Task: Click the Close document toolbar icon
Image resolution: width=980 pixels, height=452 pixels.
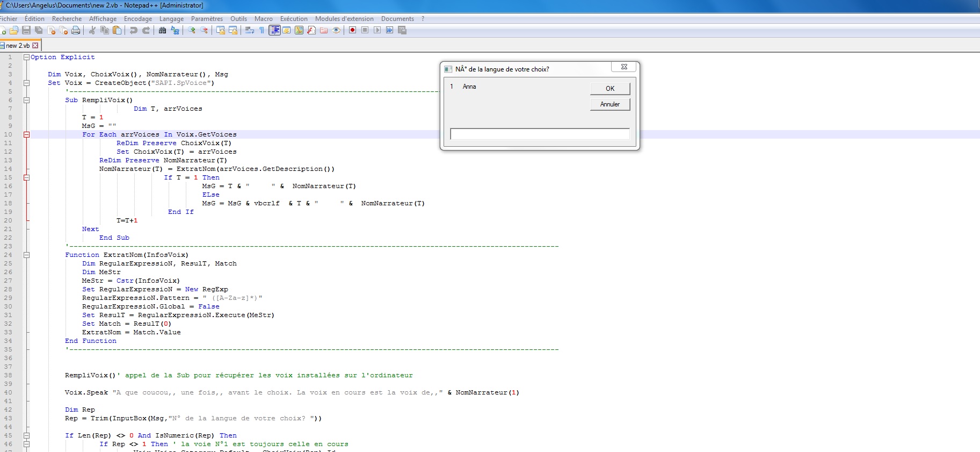Action: click(51, 30)
